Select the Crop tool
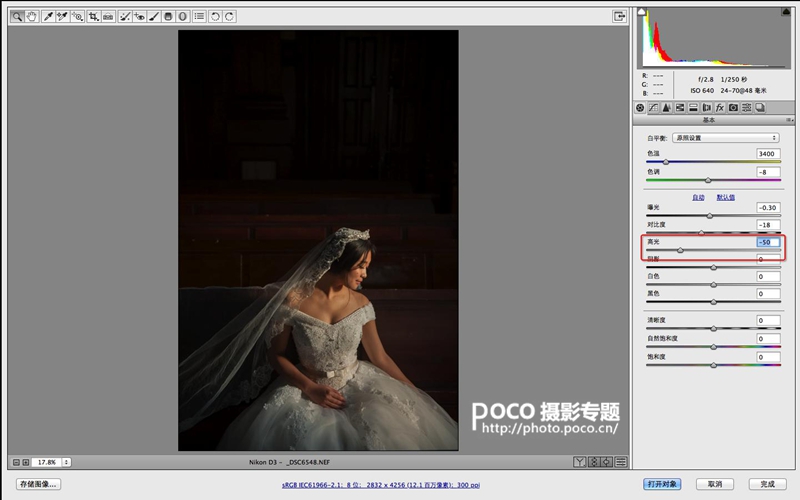This screenshot has width=800, height=500. pyautogui.click(x=93, y=16)
